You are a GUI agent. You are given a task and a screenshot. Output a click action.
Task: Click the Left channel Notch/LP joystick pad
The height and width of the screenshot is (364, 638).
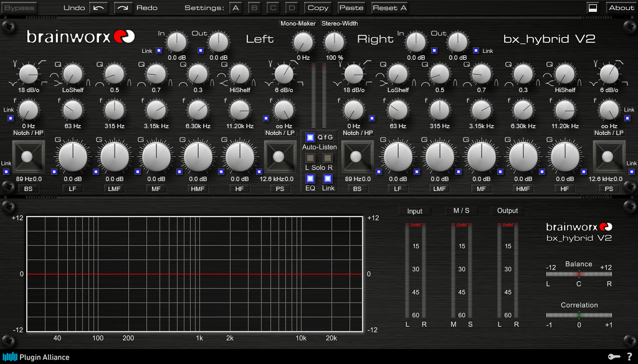click(280, 156)
